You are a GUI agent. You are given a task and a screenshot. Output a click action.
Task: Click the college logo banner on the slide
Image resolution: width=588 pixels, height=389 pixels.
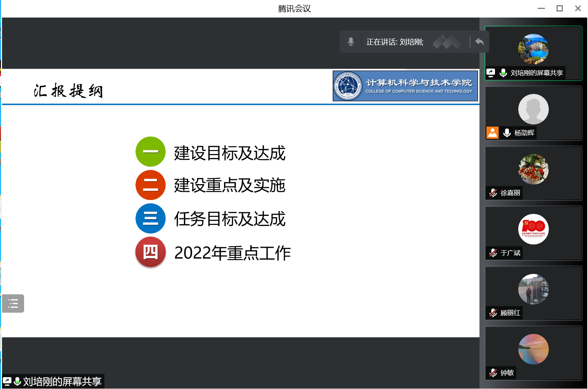pyautogui.click(x=405, y=86)
